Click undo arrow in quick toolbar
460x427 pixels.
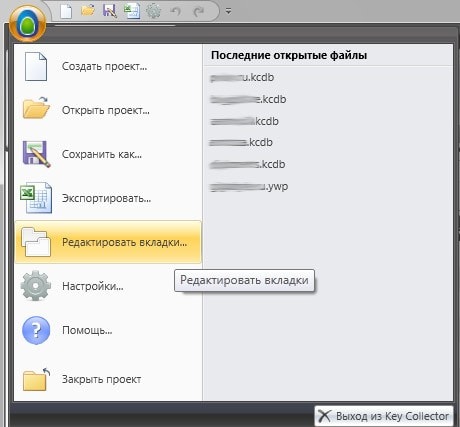(x=176, y=11)
